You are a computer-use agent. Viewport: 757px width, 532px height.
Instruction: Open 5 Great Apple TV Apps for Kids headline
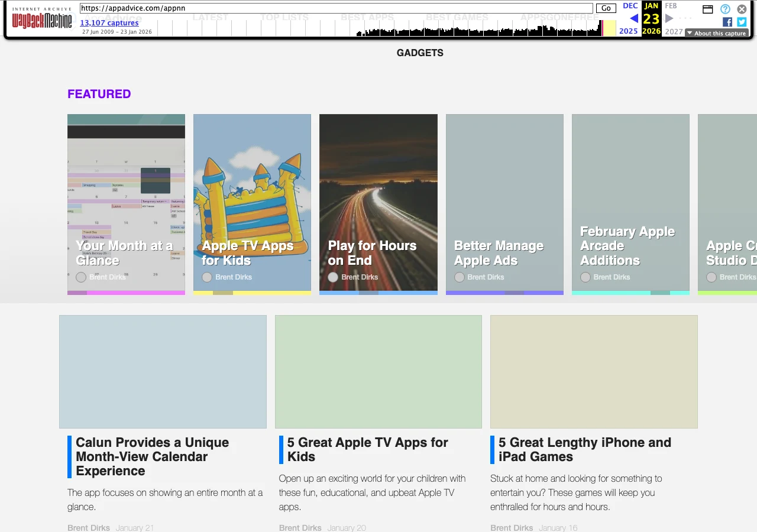pyautogui.click(x=368, y=450)
